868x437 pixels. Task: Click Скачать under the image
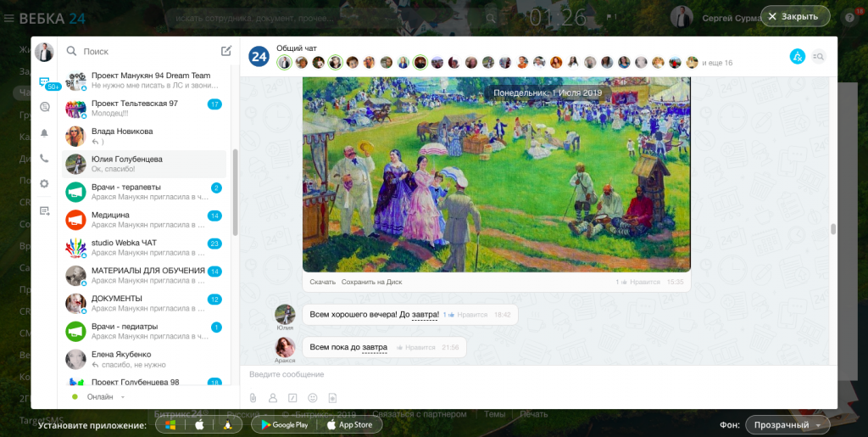pos(322,282)
